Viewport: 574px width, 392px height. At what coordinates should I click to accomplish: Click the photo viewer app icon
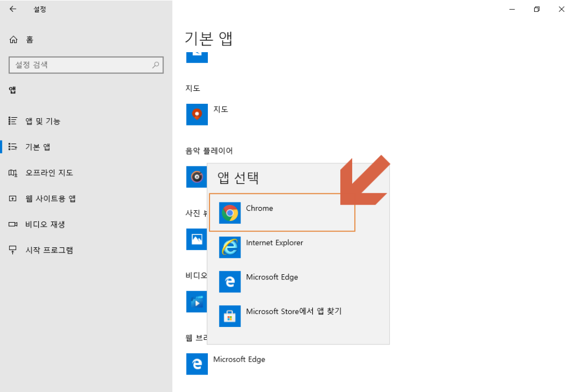pos(197,240)
